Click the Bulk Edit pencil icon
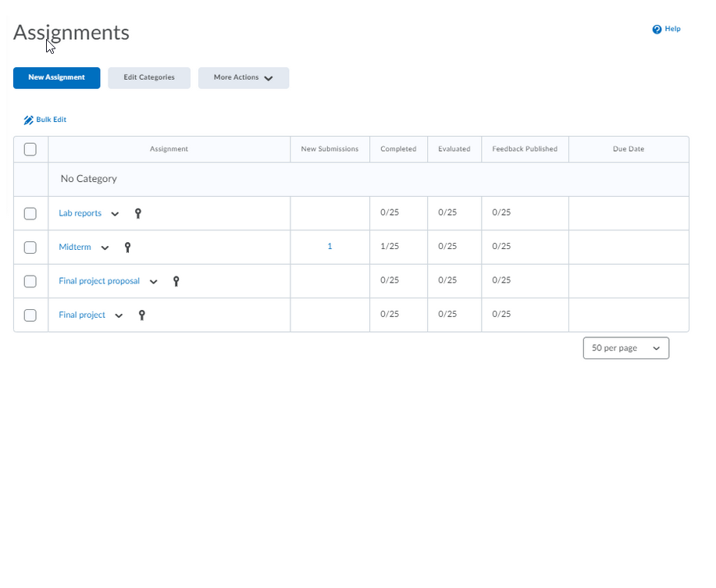The height and width of the screenshot is (588, 716). pyautogui.click(x=29, y=120)
